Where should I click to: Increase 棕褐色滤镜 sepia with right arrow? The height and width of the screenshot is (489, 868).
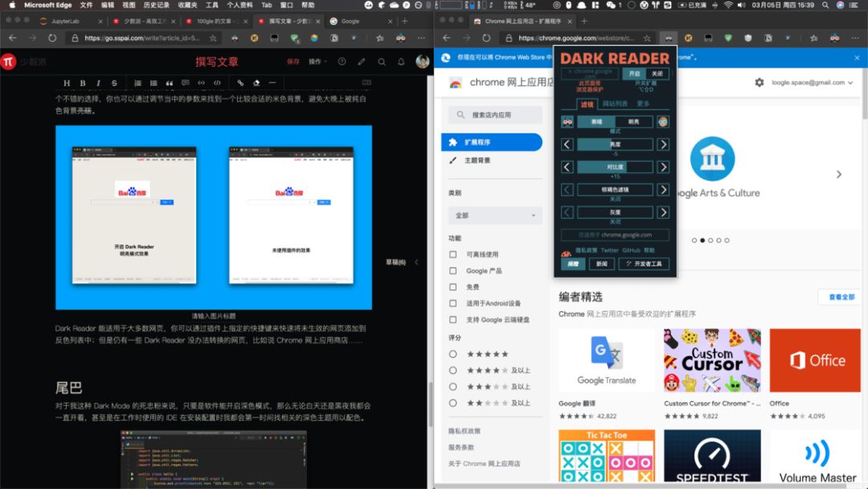(x=663, y=190)
